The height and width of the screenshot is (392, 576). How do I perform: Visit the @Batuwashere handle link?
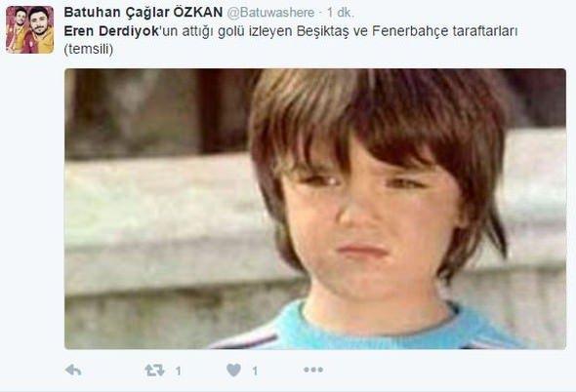(x=270, y=13)
